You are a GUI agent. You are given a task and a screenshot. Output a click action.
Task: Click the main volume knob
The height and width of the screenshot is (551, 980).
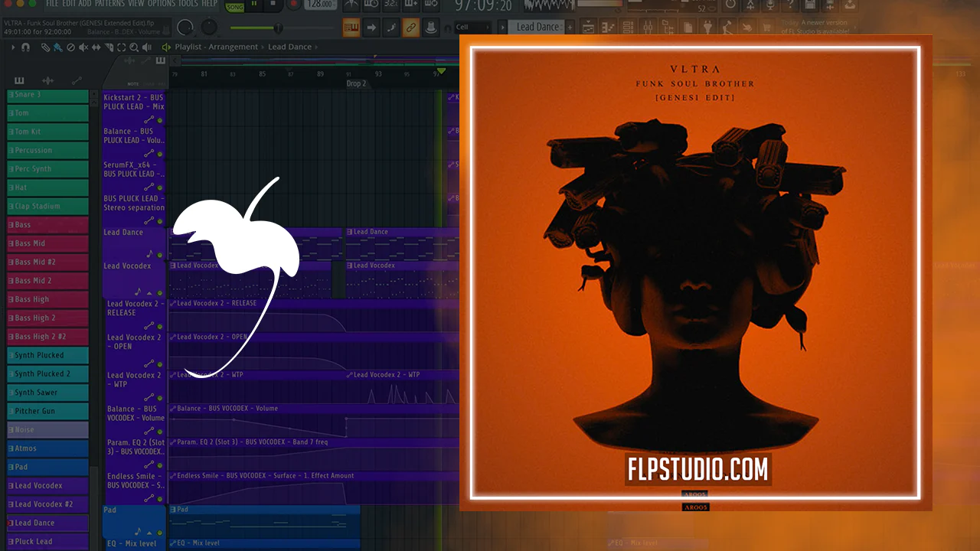(x=185, y=28)
